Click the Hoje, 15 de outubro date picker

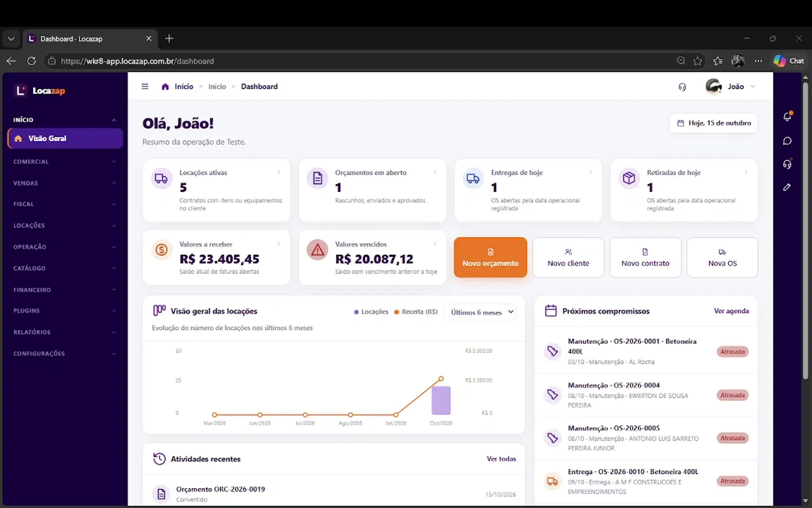tap(713, 123)
